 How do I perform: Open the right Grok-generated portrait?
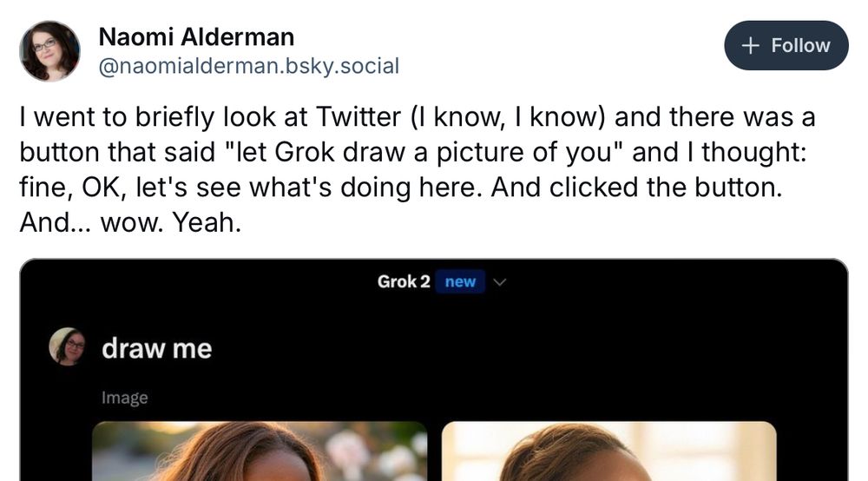pyautogui.click(x=609, y=451)
